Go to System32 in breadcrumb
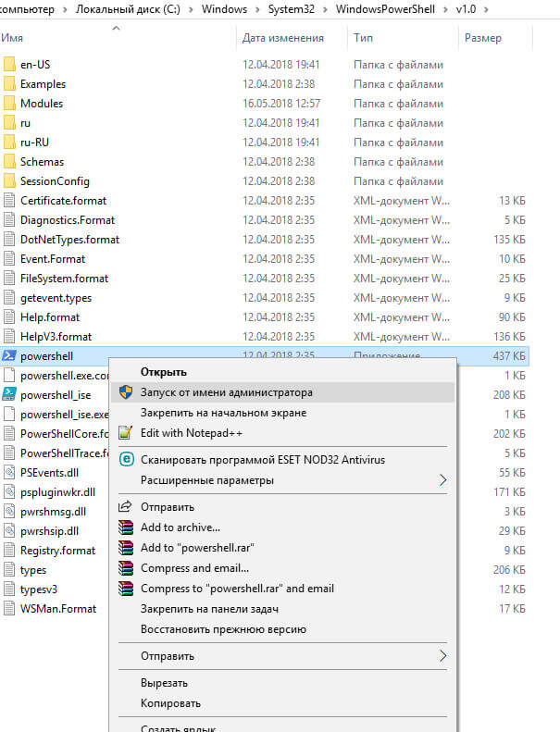The image size is (560, 732). click(292, 9)
